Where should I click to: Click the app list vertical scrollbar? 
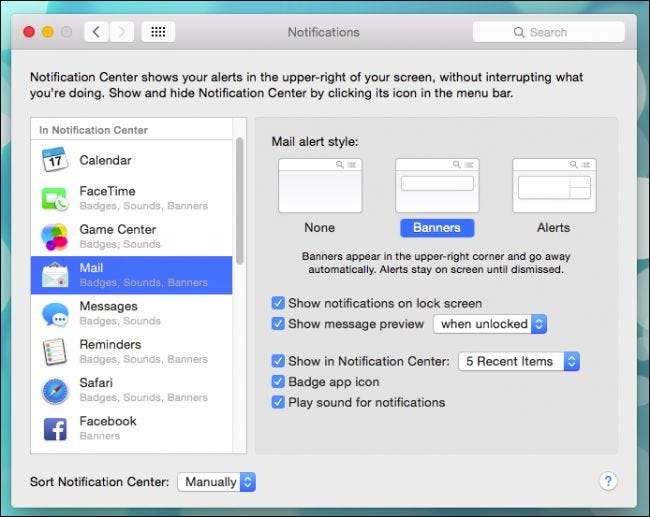coord(239,200)
